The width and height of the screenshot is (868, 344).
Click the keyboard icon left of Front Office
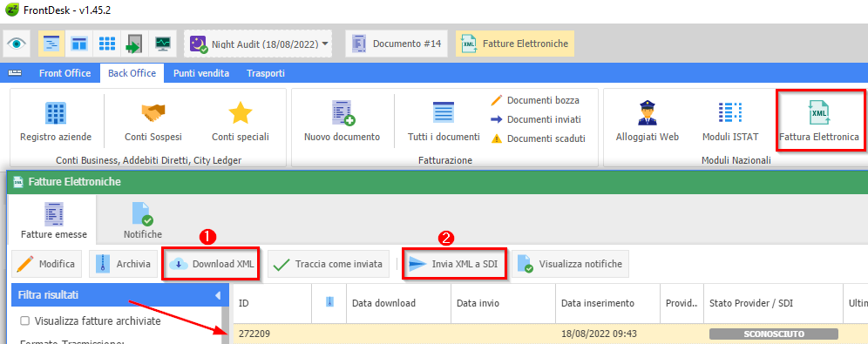pos(15,73)
